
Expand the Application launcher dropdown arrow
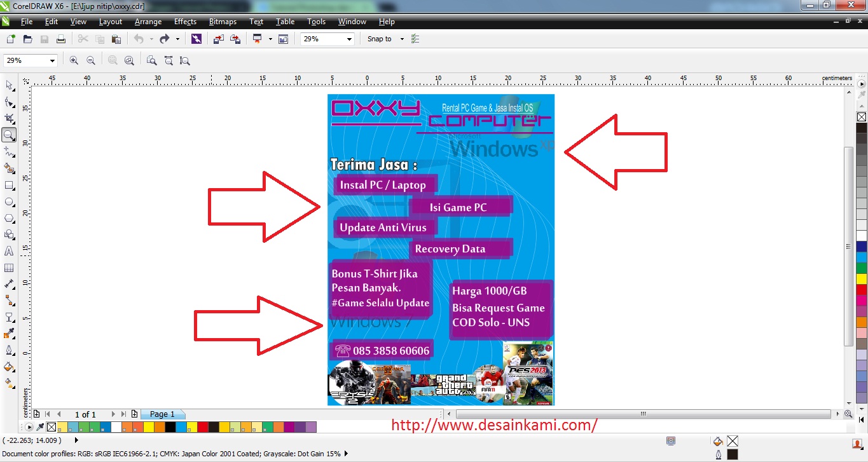tap(270, 39)
